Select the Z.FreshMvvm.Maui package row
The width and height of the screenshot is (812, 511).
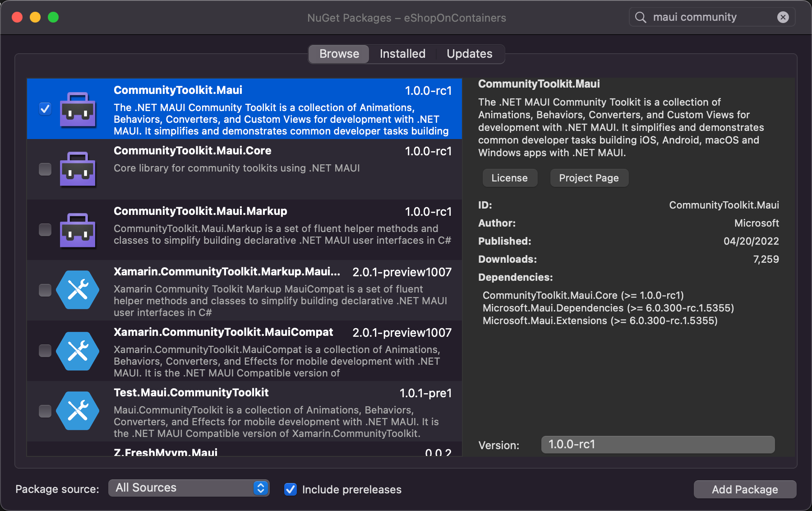point(245,450)
